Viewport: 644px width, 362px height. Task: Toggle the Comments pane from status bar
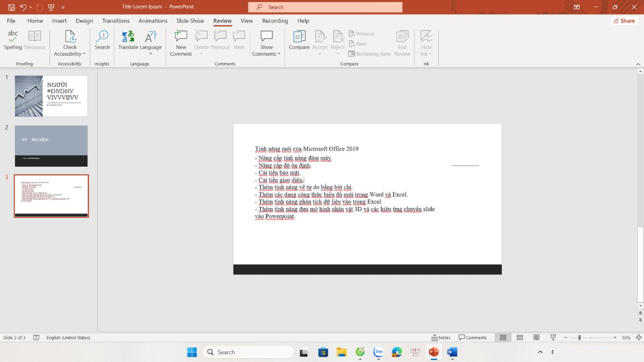[x=473, y=337]
